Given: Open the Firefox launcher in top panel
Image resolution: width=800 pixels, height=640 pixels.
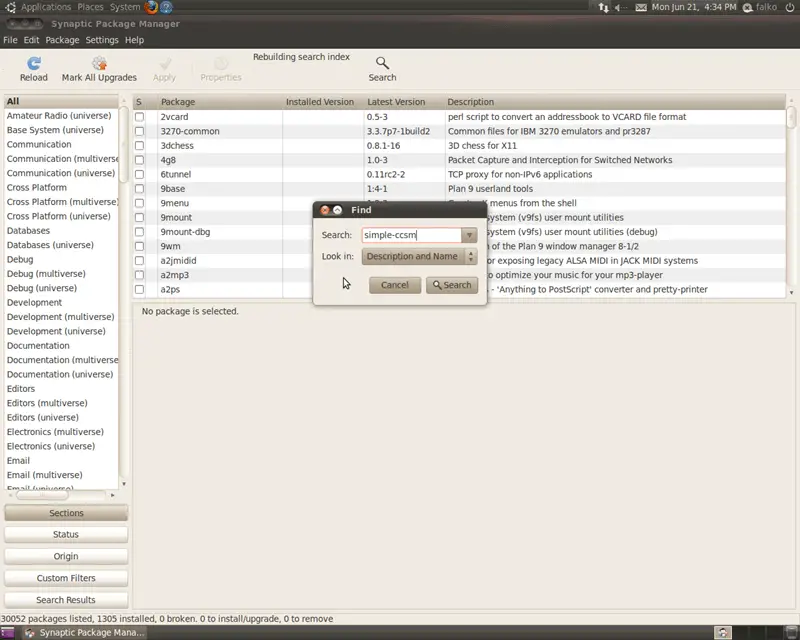Looking at the screenshot, I should [x=151, y=7].
